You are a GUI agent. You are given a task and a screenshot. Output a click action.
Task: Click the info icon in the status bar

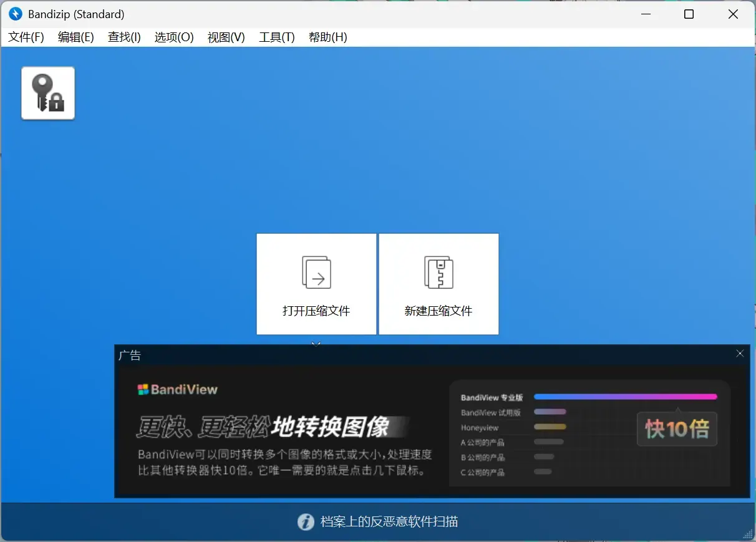coord(306,522)
